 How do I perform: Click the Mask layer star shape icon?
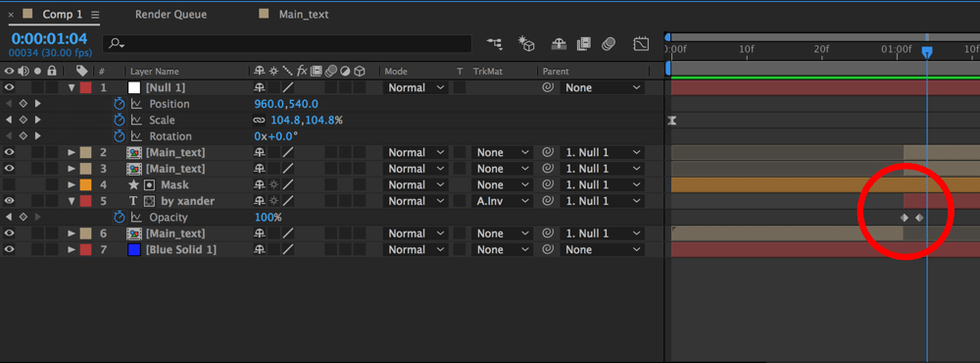click(x=133, y=184)
